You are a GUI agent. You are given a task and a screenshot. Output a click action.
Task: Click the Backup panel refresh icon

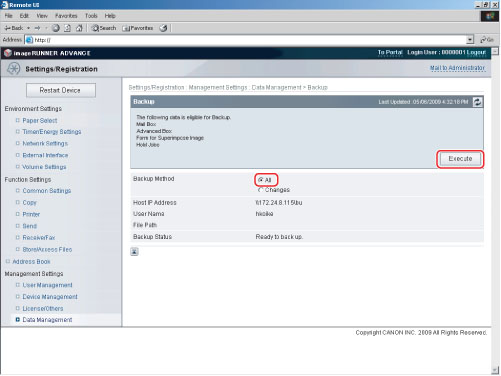[477, 102]
